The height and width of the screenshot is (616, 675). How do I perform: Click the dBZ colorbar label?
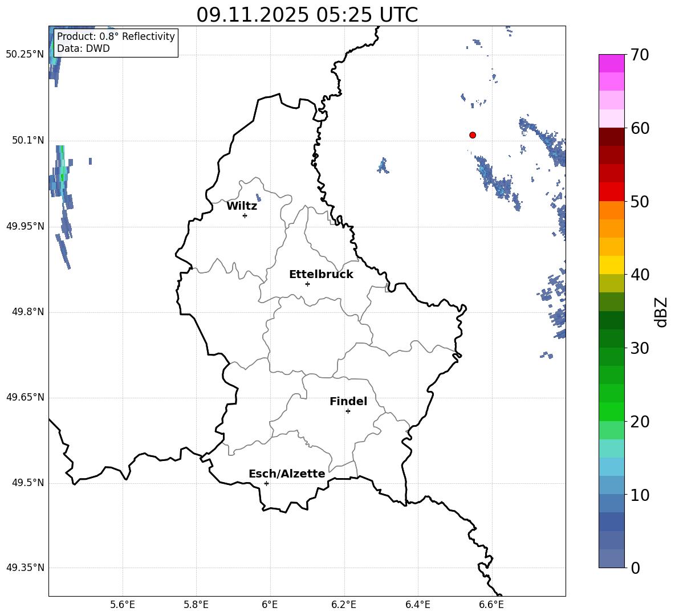[x=662, y=312]
